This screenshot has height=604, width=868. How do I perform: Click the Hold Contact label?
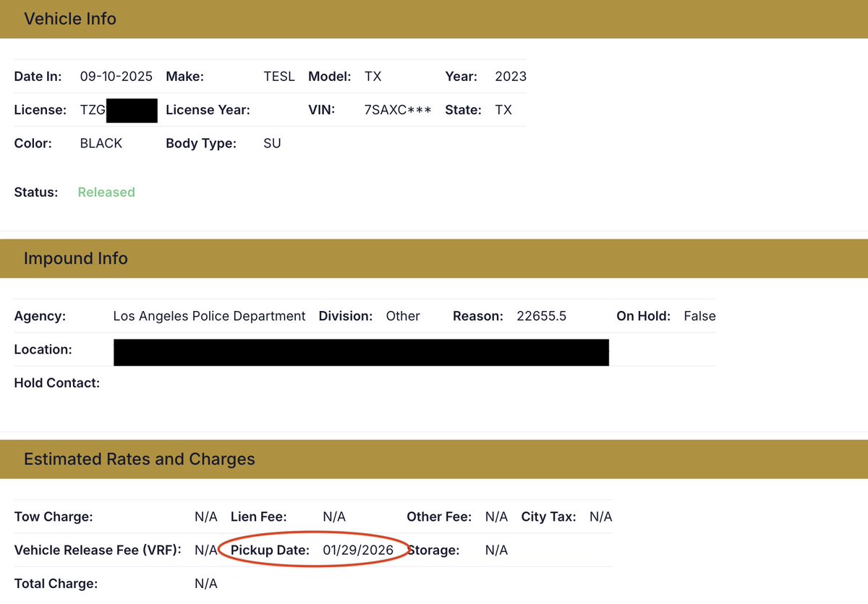click(57, 383)
